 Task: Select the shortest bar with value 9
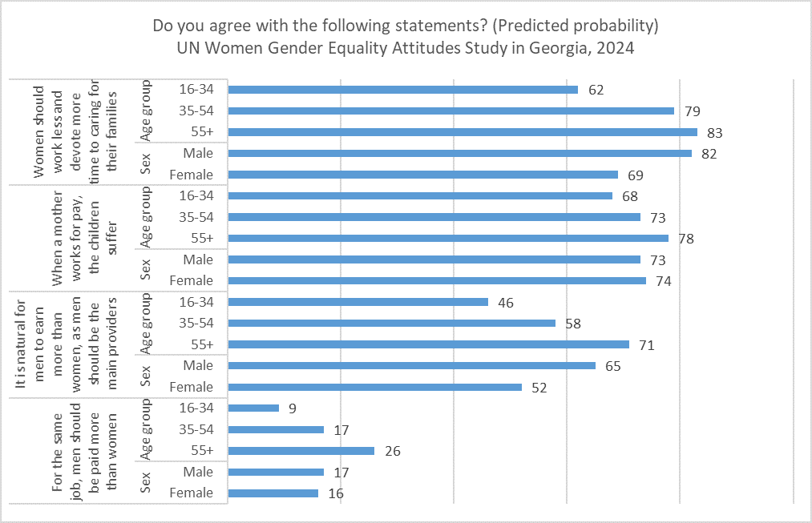254,408
